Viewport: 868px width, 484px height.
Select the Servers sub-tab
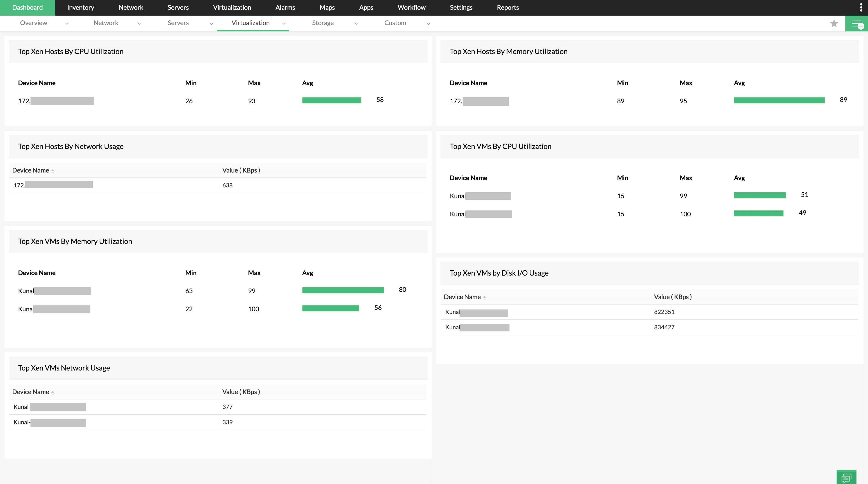(178, 23)
